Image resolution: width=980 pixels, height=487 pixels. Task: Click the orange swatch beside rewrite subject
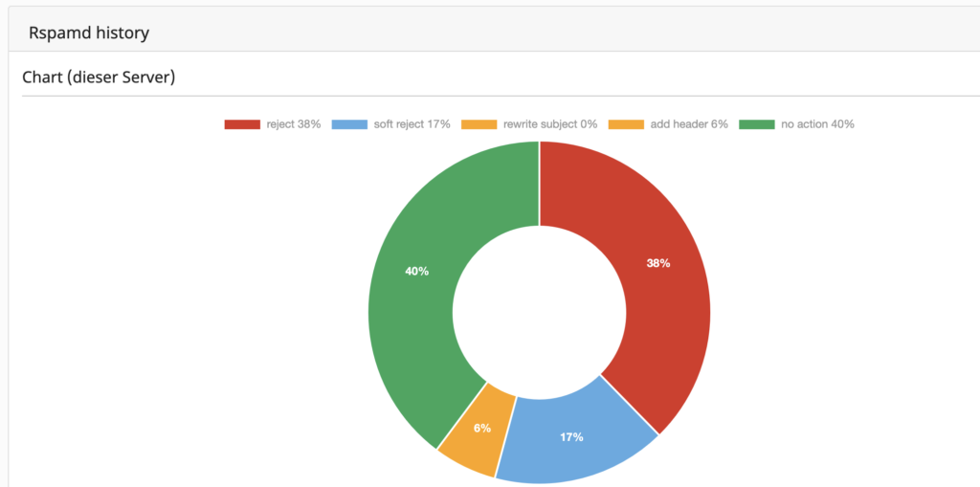[x=479, y=124]
